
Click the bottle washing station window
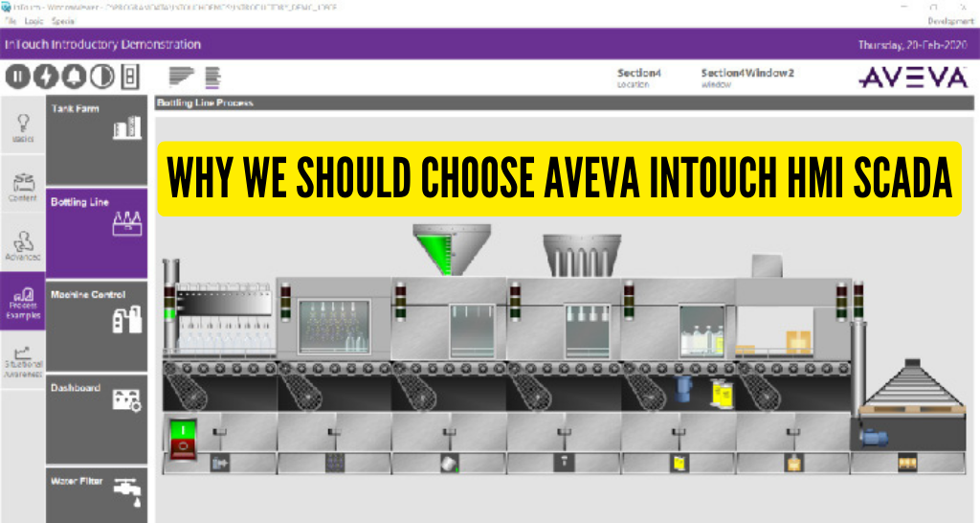tap(334, 327)
